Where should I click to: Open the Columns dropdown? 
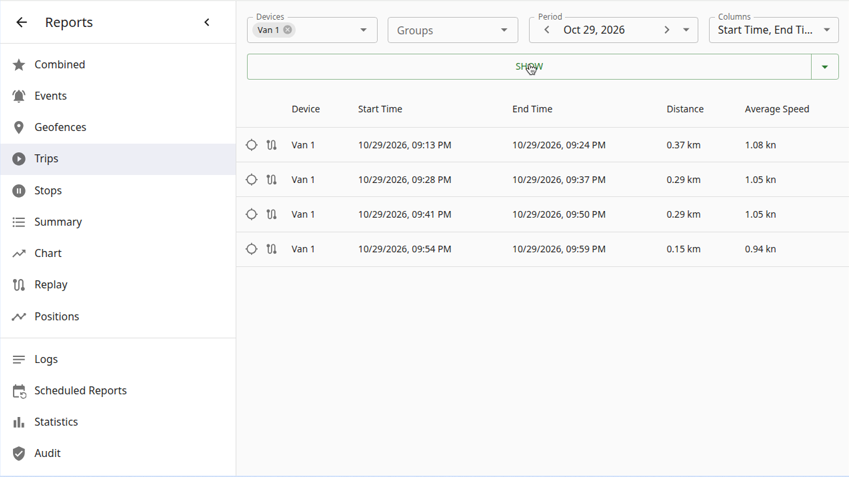[774, 30]
